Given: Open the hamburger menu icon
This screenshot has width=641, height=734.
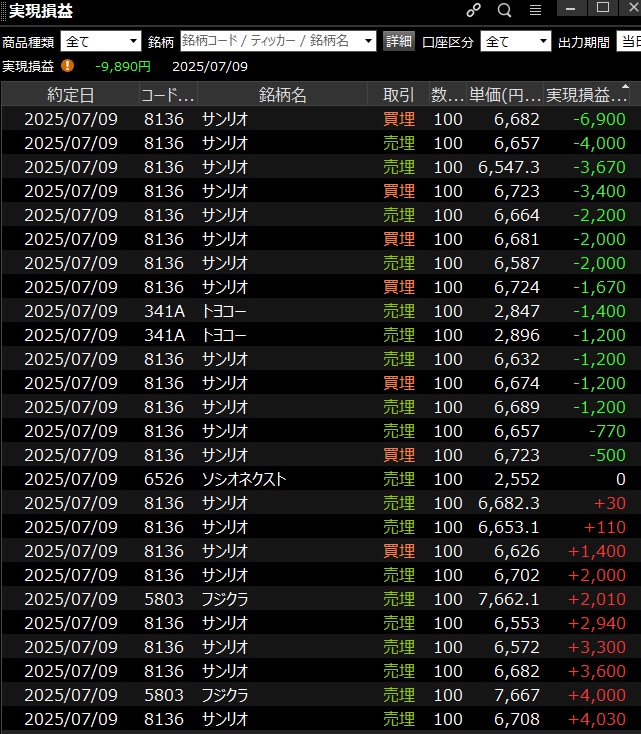Looking at the screenshot, I should (535, 10).
